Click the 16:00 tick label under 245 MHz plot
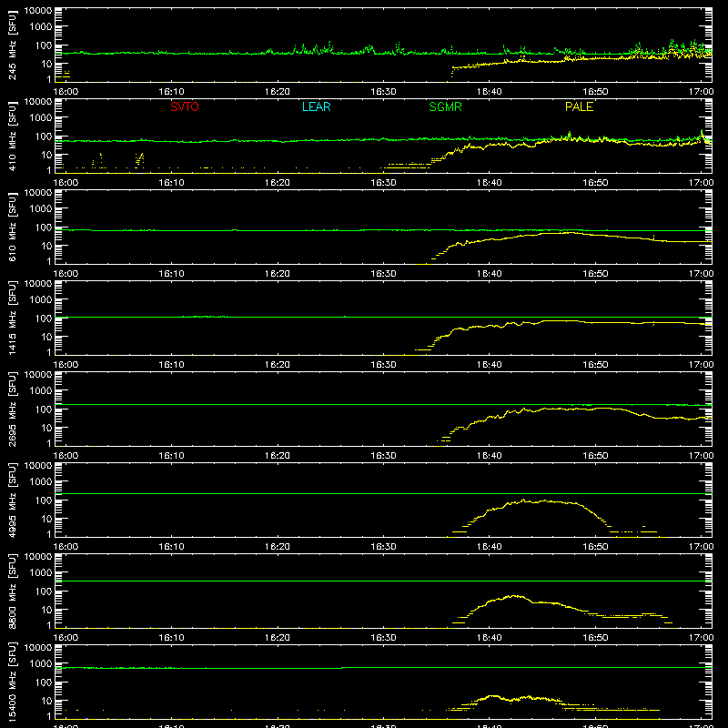This screenshot has width=728, height=728. 66,92
